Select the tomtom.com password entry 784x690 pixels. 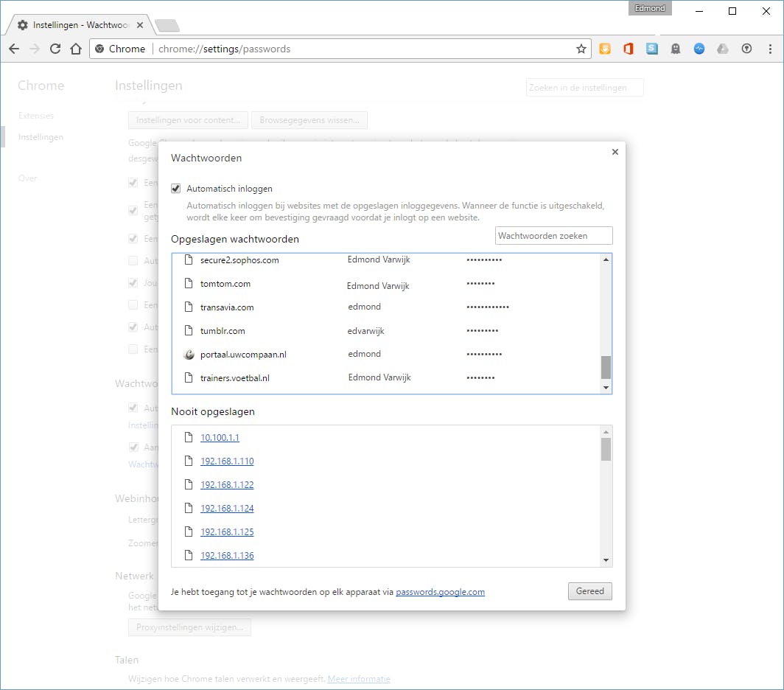(386, 284)
